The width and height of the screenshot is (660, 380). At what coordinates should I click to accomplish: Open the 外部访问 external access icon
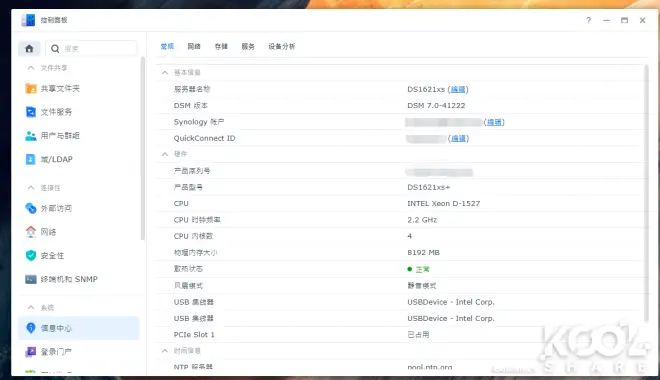point(31,208)
